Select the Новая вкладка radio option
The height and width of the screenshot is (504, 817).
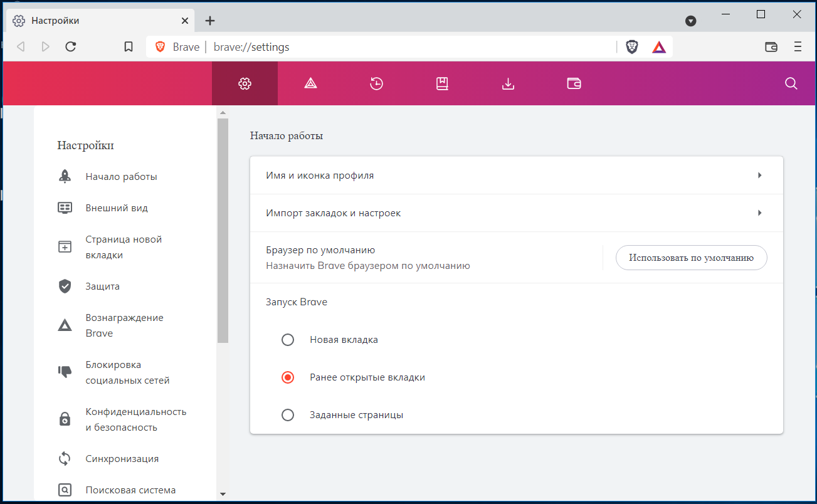coord(288,340)
